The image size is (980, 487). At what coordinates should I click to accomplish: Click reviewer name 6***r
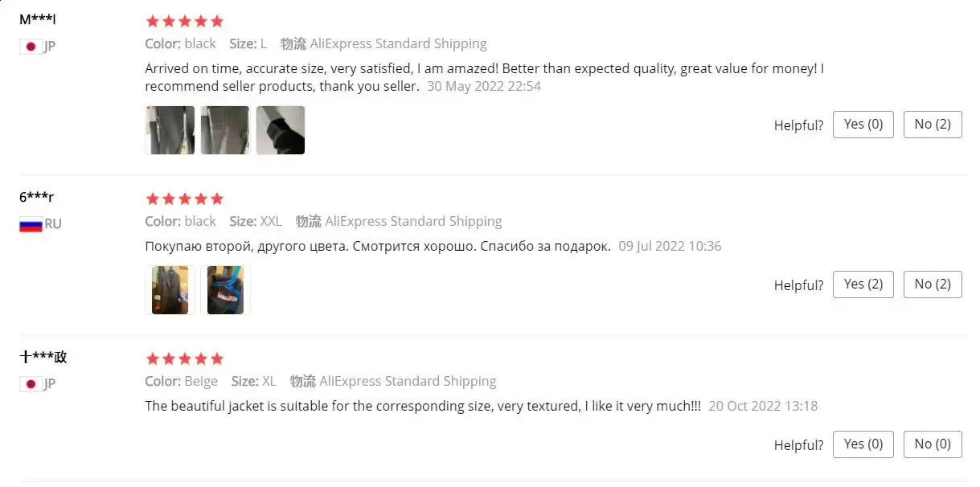[37, 197]
